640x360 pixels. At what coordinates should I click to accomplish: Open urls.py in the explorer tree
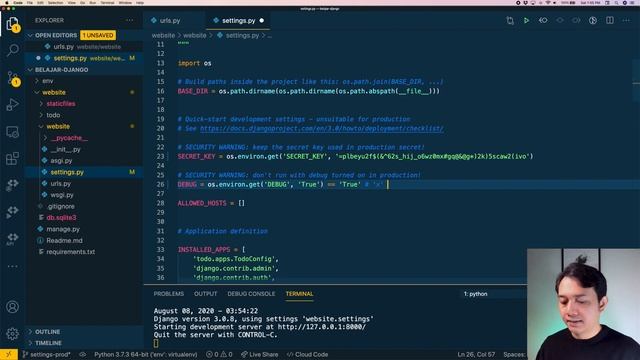click(84, 184)
